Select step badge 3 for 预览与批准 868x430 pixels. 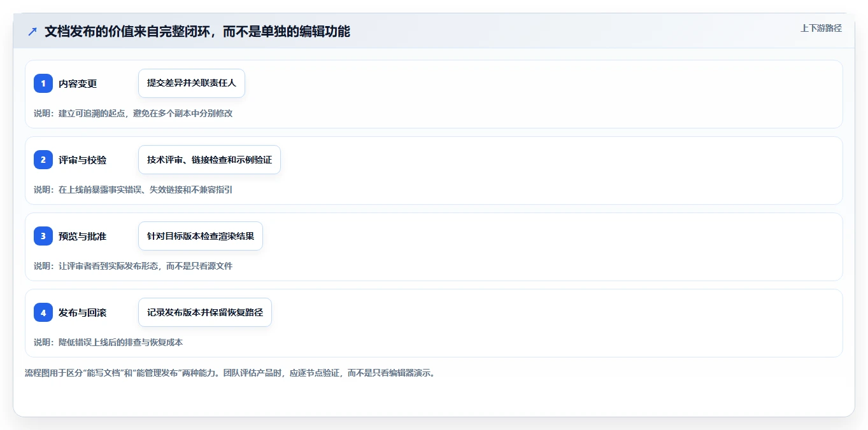point(43,236)
